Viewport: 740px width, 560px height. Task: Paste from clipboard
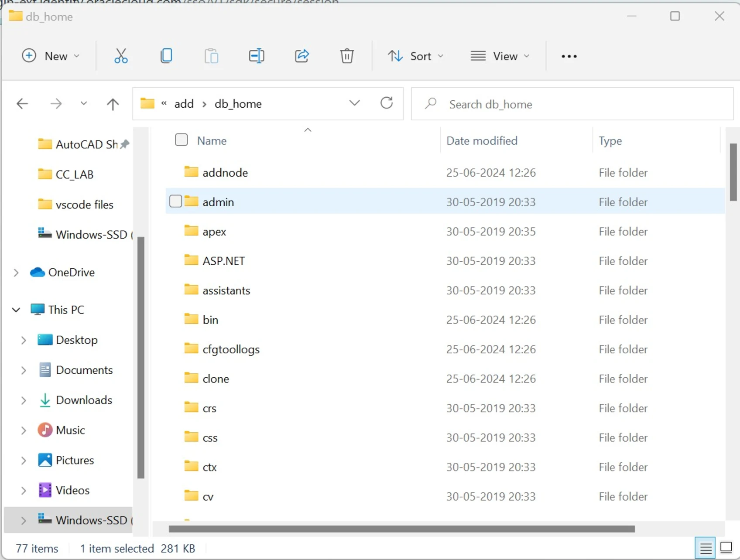211,56
